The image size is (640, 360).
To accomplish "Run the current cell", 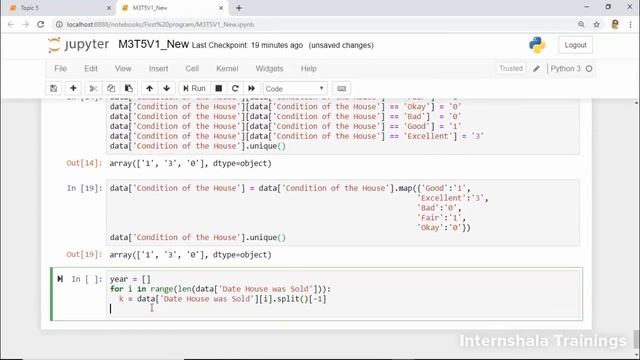I will [x=194, y=89].
